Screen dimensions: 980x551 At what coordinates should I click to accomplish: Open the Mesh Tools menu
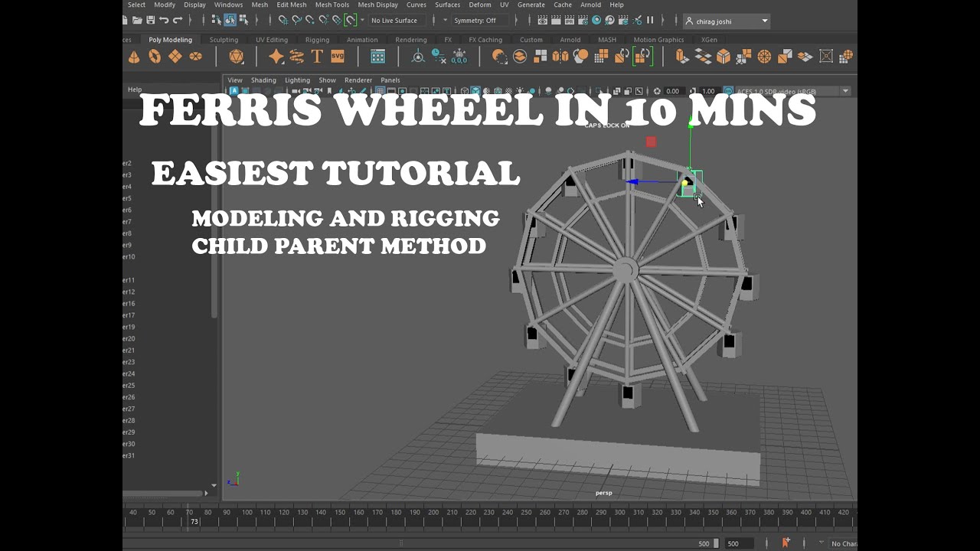point(332,5)
